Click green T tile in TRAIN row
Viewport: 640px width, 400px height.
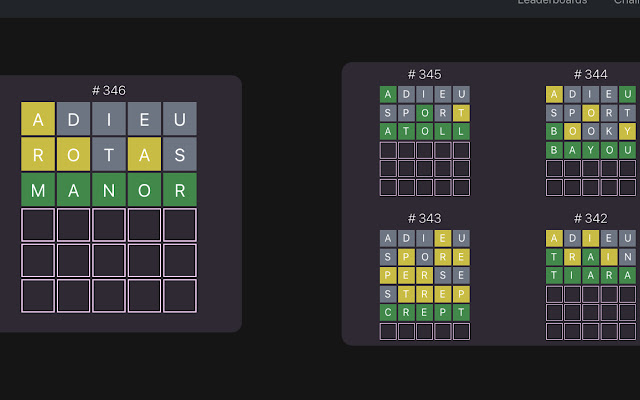pyautogui.click(x=554, y=256)
